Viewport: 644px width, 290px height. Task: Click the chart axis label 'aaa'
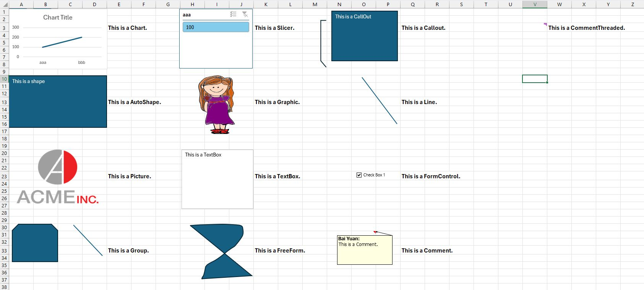[x=43, y=62]
